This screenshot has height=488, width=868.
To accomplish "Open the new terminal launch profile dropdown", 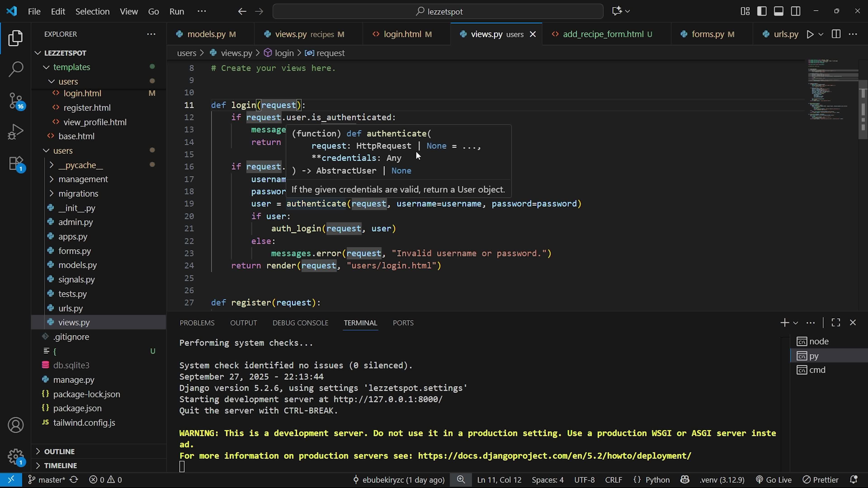I will point(796,323).
